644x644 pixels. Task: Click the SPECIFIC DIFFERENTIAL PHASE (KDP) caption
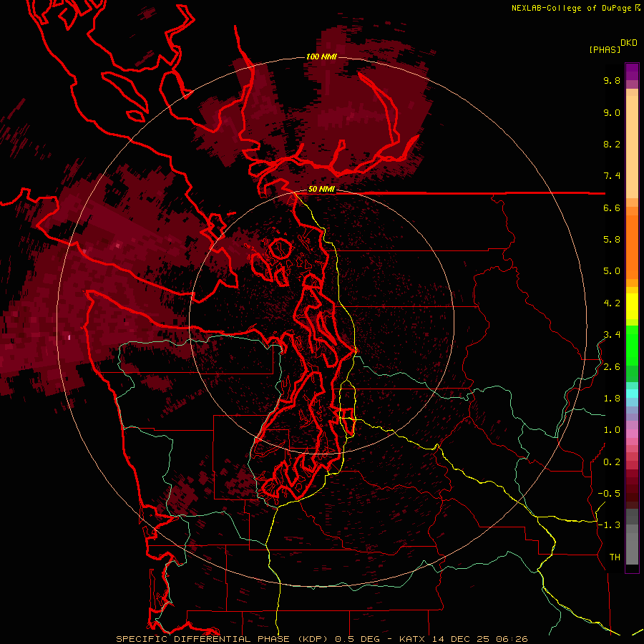[x=223, y=639]
